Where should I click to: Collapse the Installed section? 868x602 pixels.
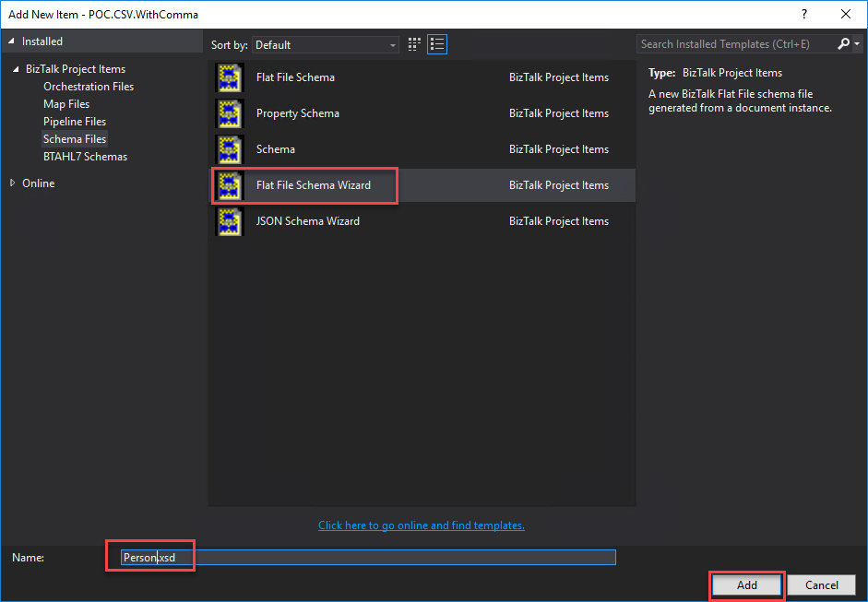click(12, 41)
